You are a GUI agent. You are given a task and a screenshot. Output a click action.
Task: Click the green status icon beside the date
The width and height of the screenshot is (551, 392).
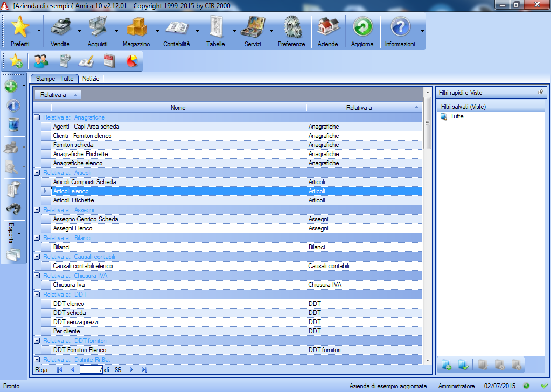pyautogui.click(x=526, y=386)
